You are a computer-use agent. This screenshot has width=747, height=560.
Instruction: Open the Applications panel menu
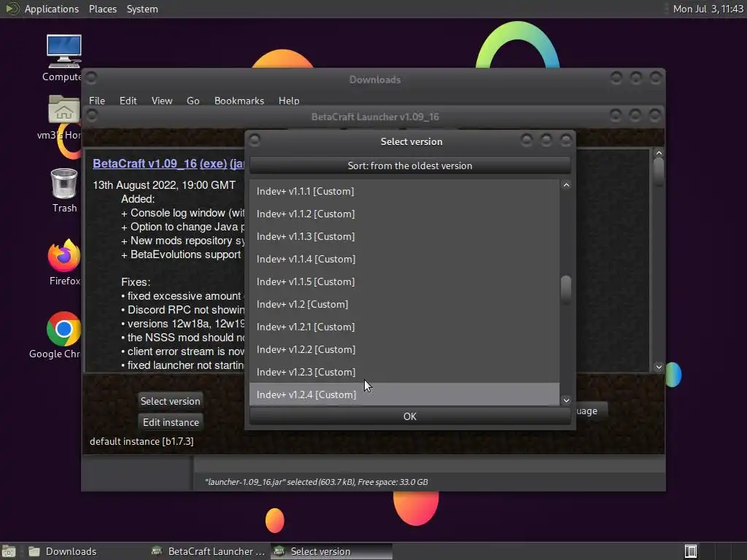click(52, 9)
